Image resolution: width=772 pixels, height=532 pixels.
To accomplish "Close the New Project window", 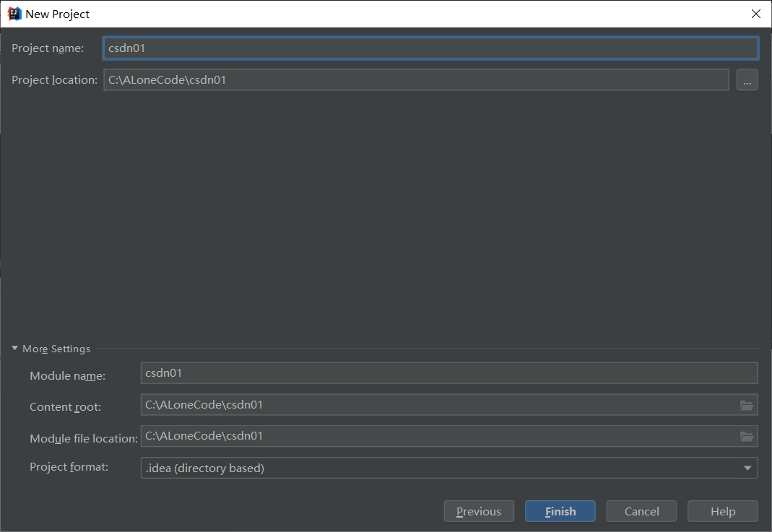I will (x=756, y=14).
